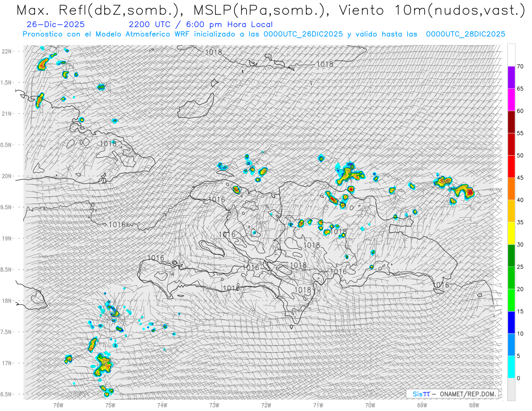
Task: Select the colorbar label 35
Action: (x=520, y=222)
